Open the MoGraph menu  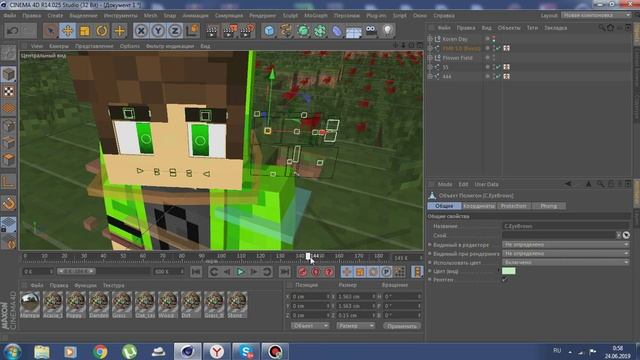pos(316,16)
